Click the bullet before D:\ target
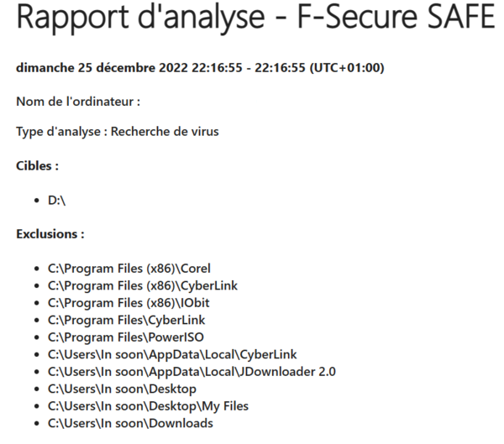This screenshot has width=504, height=444. (x=37, y=201)
